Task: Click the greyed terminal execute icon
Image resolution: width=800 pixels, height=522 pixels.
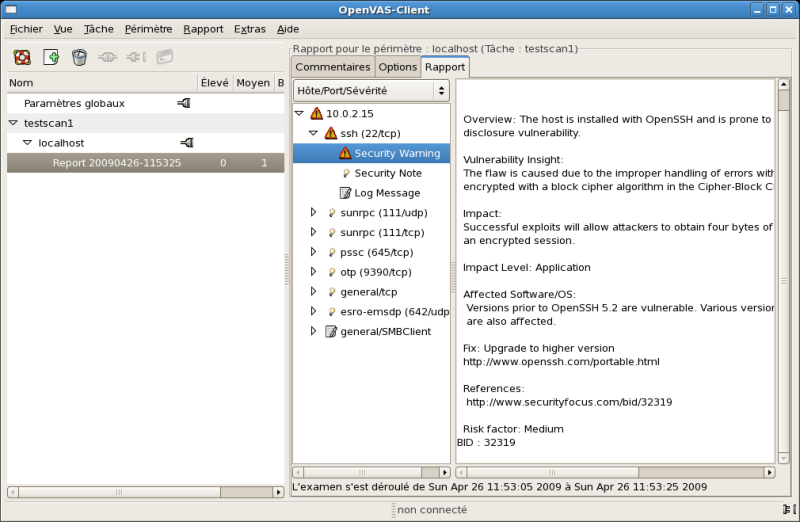Action: click(x=165, y=57)
